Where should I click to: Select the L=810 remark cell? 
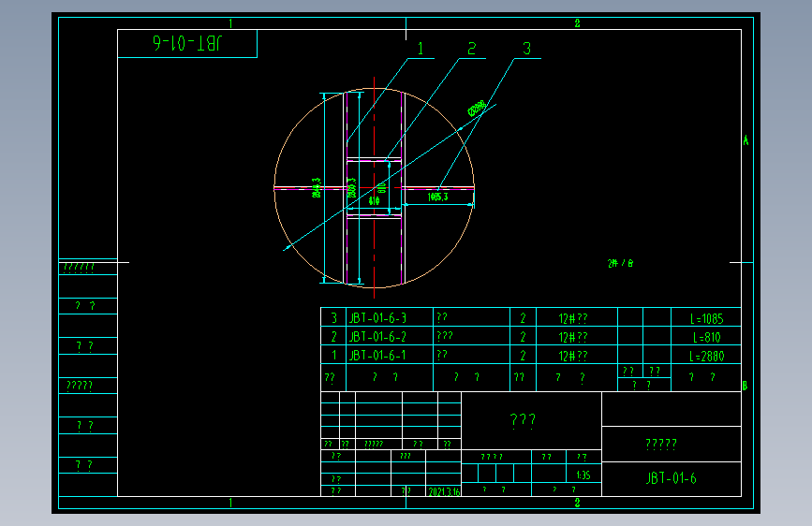pos(706,337)
